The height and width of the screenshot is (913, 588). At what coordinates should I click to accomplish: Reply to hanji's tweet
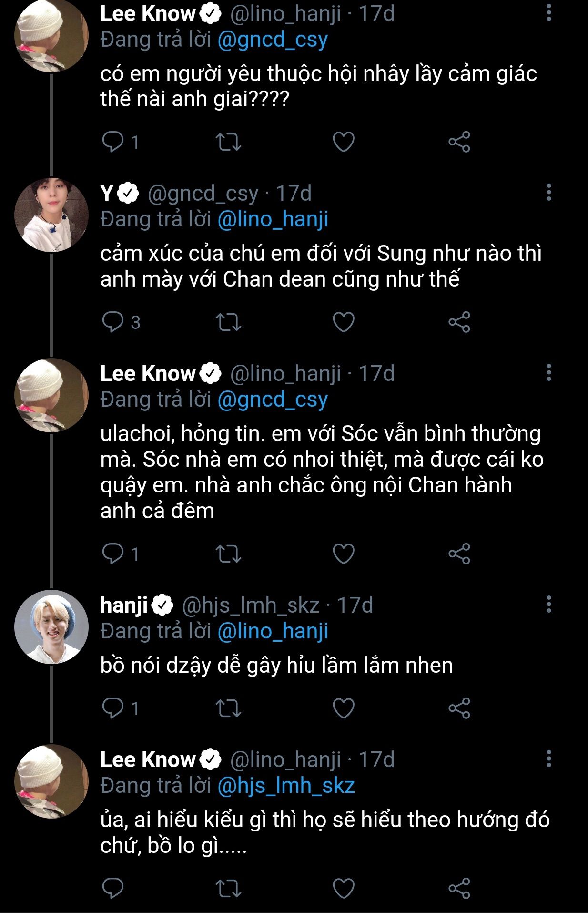[x=113, y=708]
